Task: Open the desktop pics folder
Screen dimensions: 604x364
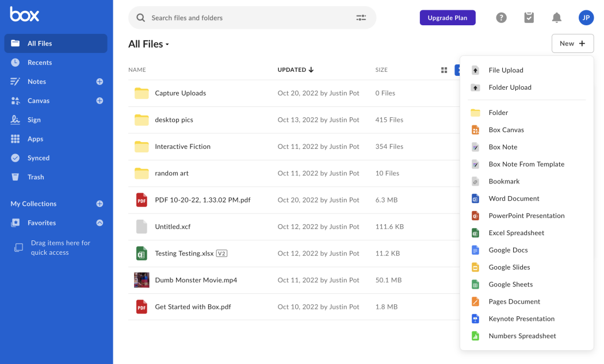Action: pyautogui.click(x=174, y=120)
